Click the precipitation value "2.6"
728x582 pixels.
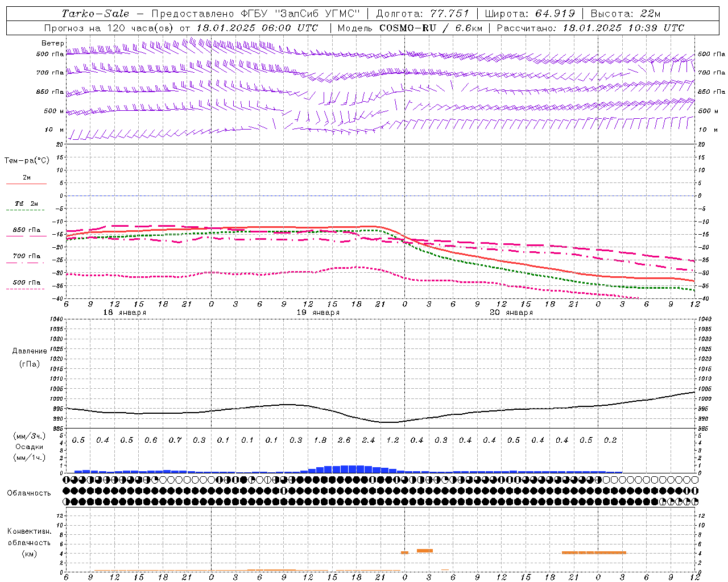point(344,440)
